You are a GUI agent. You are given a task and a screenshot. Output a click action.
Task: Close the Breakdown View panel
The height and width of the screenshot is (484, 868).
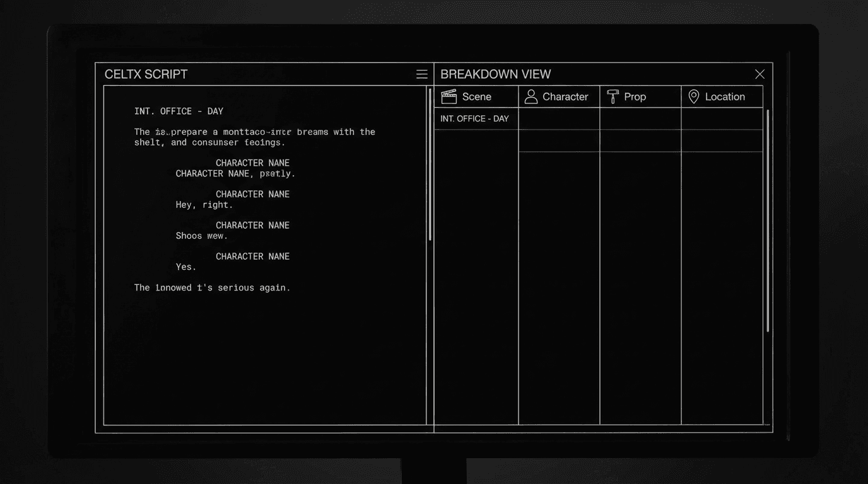759,74
